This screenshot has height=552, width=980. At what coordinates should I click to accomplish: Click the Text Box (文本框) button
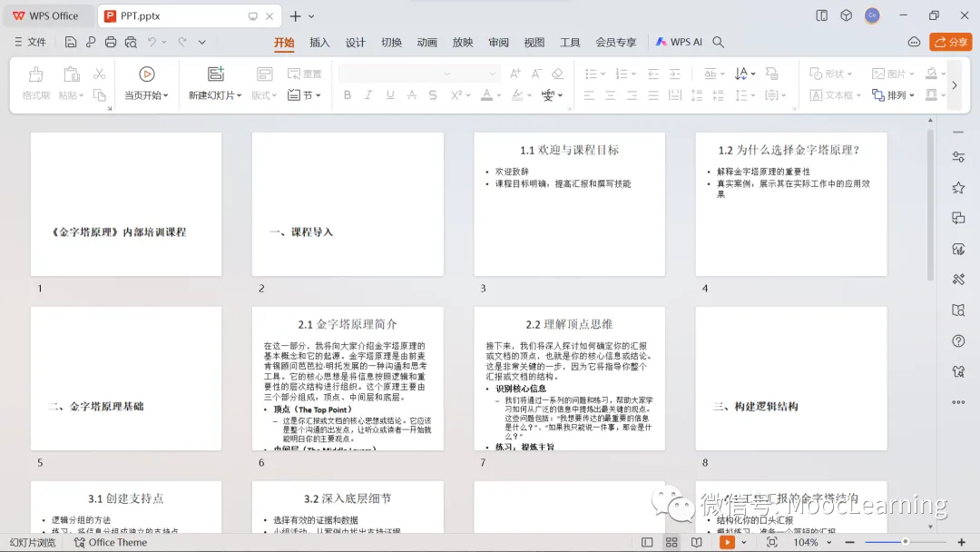coord(835,95)
